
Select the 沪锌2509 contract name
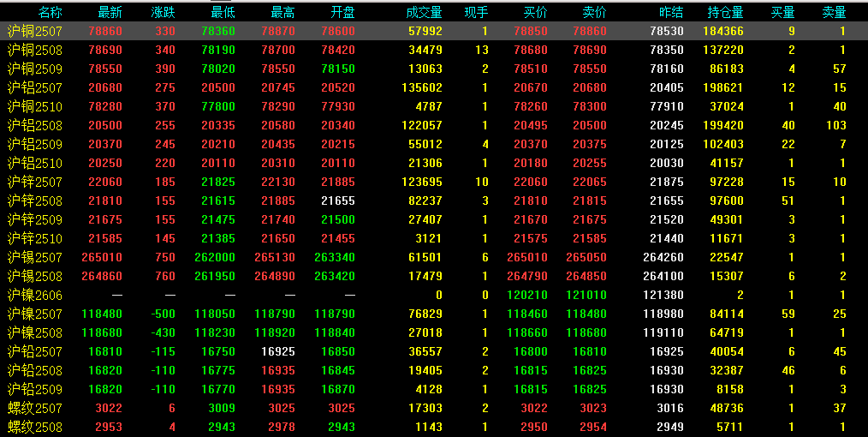coord(35,220)
